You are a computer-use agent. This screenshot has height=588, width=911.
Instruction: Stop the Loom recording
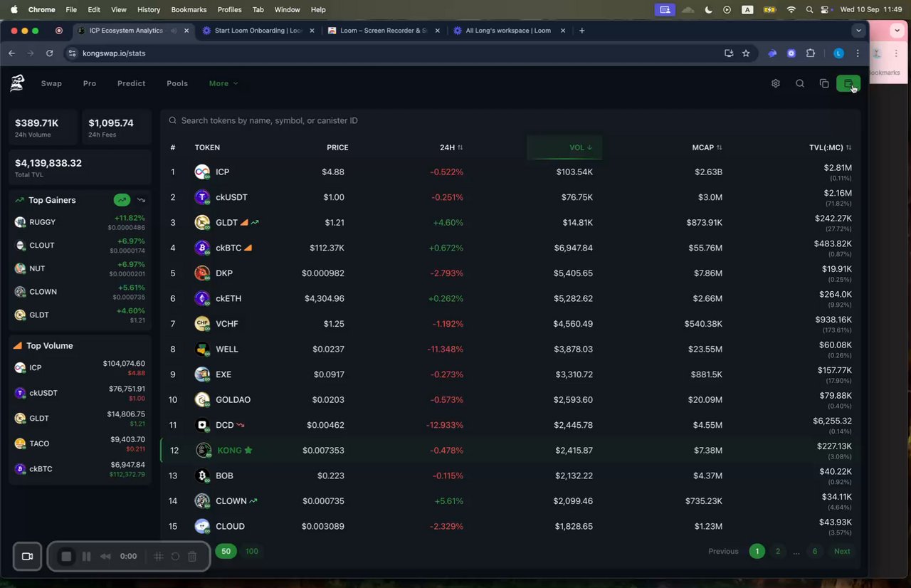point(66,557)
